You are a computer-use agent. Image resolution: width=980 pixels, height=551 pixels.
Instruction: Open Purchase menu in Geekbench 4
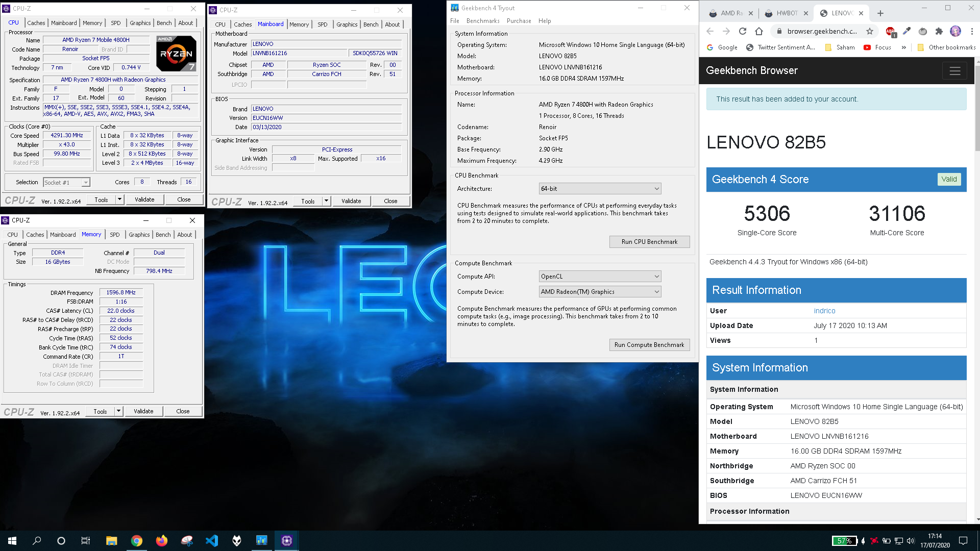pos(519,21)
